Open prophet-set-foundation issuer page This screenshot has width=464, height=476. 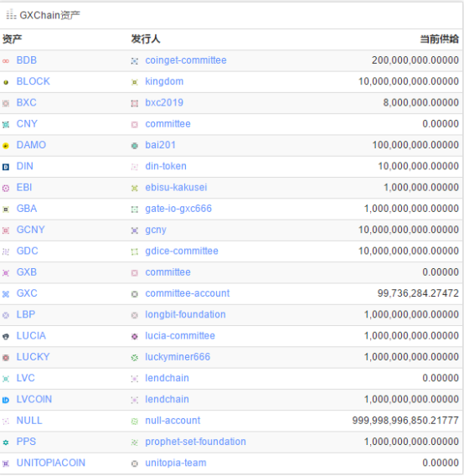tap(195, 442)
